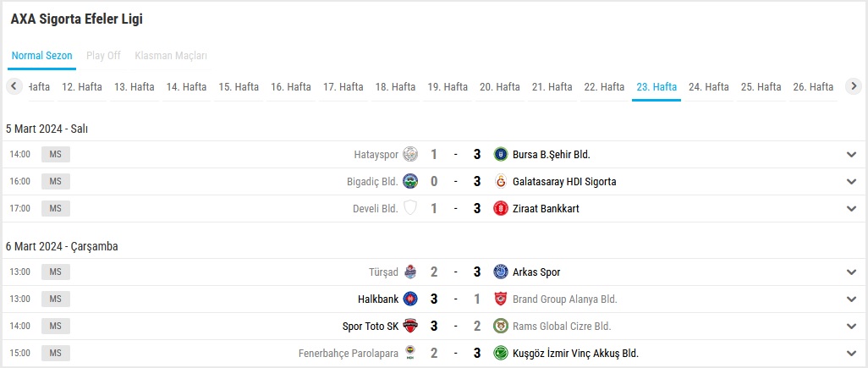Open the Klasman Maçları tab
Viewport: 868px width, 368px height.
171,56
